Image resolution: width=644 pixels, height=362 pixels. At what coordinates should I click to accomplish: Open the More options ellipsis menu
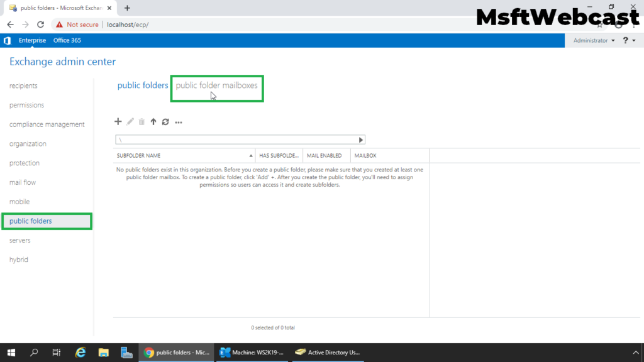tap(178, 123)
